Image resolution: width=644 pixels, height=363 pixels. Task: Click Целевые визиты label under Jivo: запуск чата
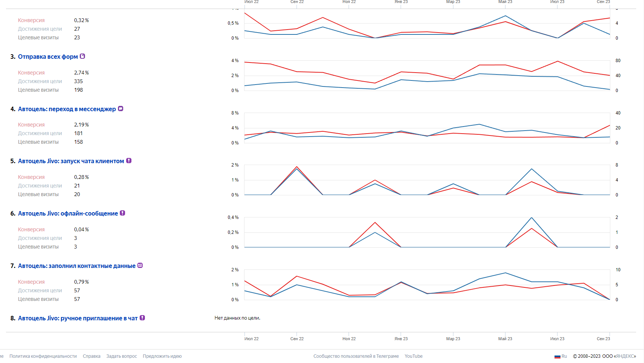point(38,194)
